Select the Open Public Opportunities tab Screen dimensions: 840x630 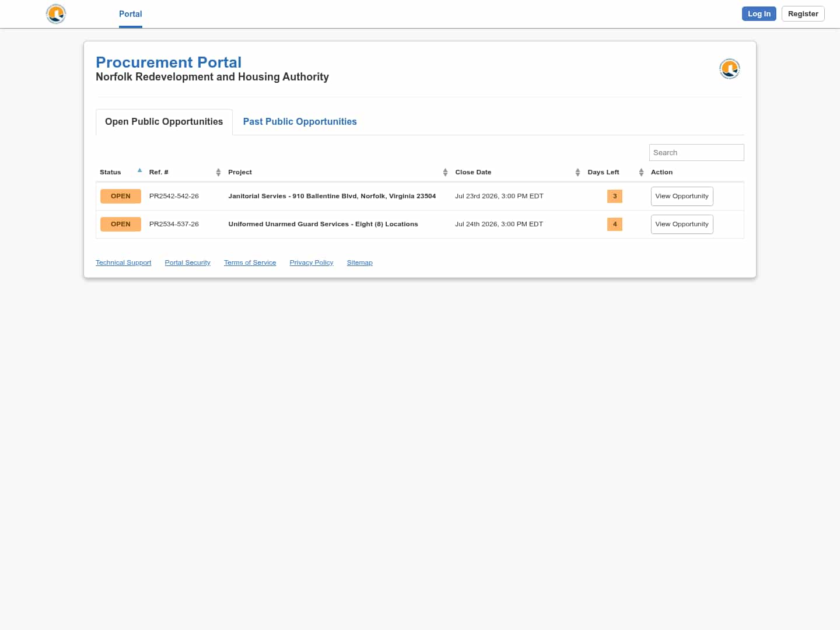(164, 122)
